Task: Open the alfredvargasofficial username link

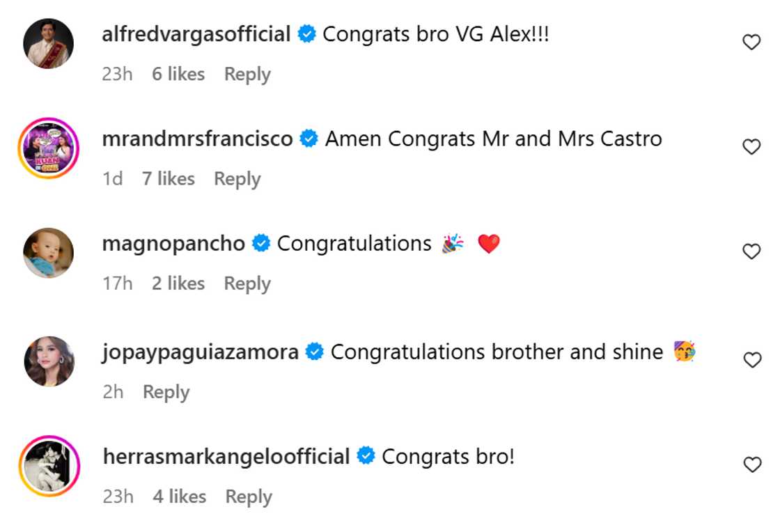Action: (196, 34)
